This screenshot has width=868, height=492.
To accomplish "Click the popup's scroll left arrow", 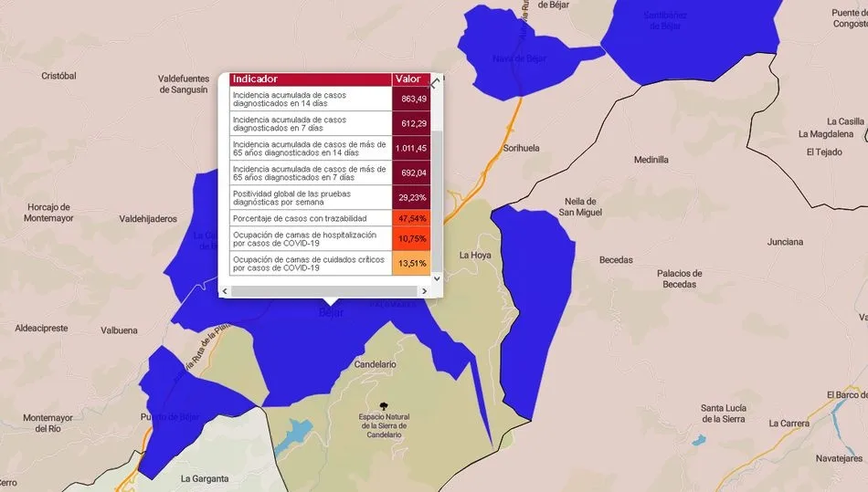I will (x=225, y=291).
